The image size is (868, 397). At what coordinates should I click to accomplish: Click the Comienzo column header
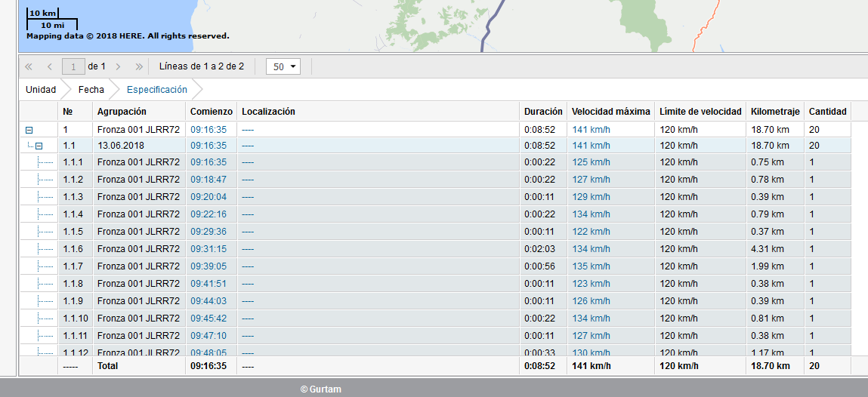point(210,112)
